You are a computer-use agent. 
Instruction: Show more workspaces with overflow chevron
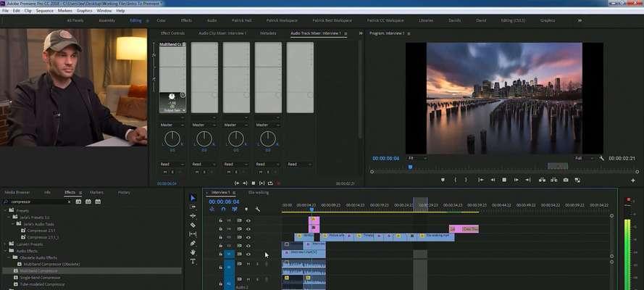(580, 20)
